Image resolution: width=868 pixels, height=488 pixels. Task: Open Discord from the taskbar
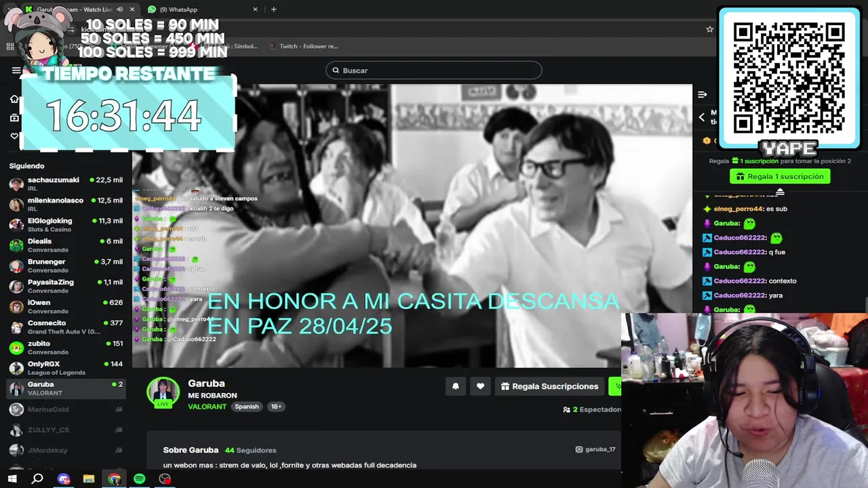(x=64, y=479)
